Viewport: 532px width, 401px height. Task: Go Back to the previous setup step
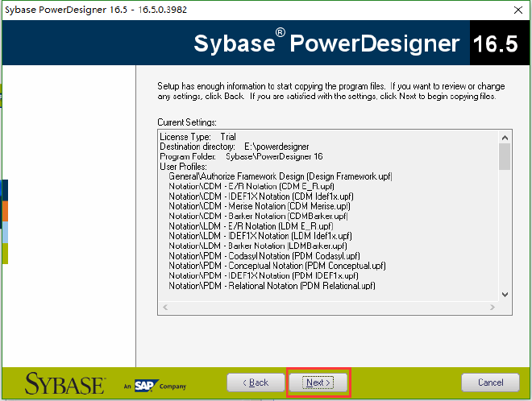pos(256,382)
